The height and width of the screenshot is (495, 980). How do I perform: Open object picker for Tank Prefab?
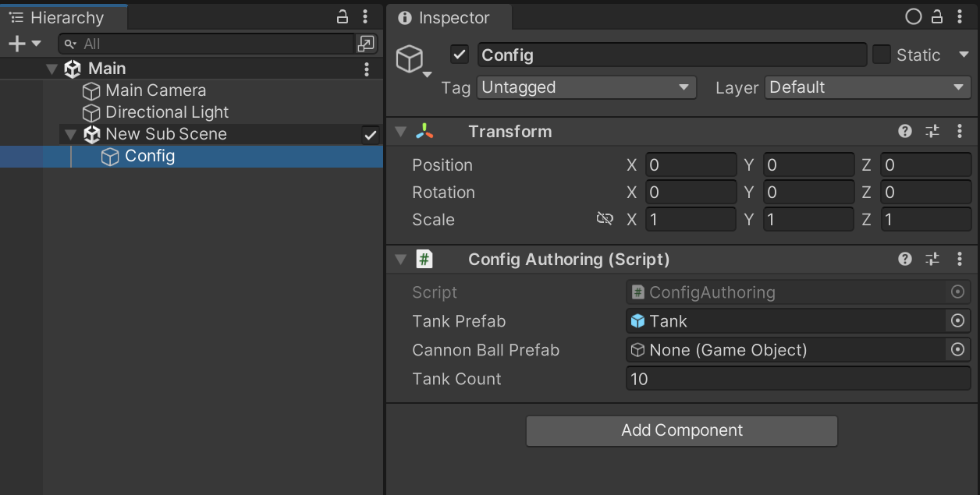pos(957,321)
